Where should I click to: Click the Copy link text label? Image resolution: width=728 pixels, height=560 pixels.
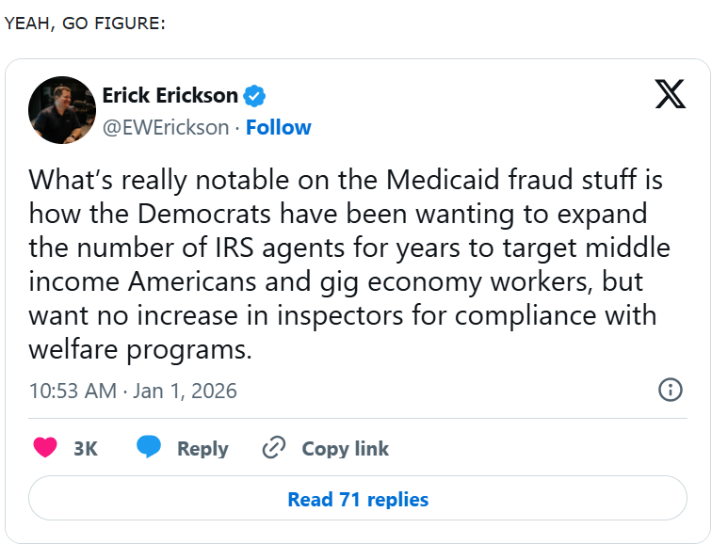point(345,449)
